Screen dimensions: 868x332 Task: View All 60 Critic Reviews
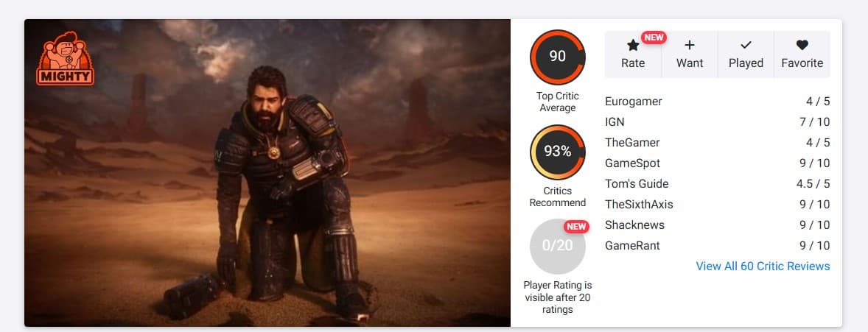(x=763, y=266)
